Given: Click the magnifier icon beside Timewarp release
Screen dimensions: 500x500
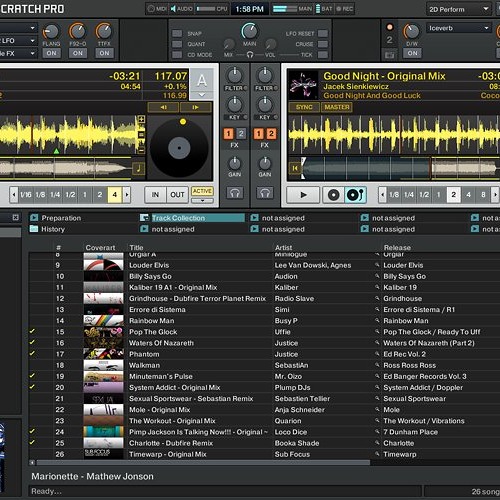Looking at the screenshot, I should [x=377, y=454].
